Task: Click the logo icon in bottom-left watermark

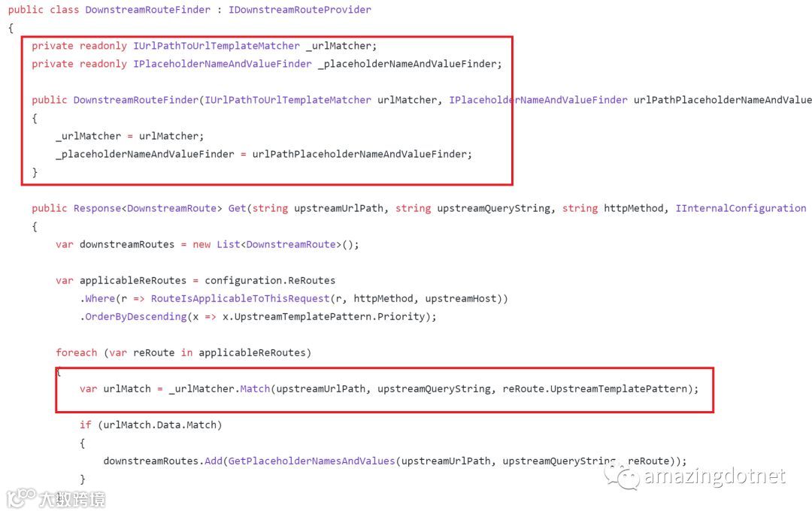Action: [21, 497]
